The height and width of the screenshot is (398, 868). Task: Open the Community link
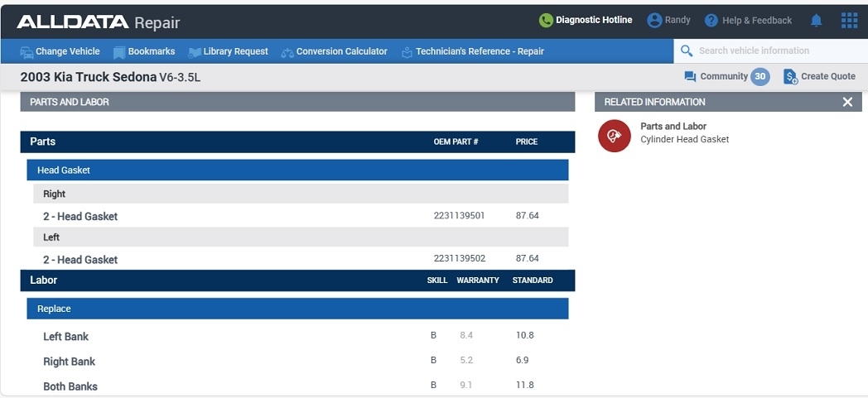[724, 76]
